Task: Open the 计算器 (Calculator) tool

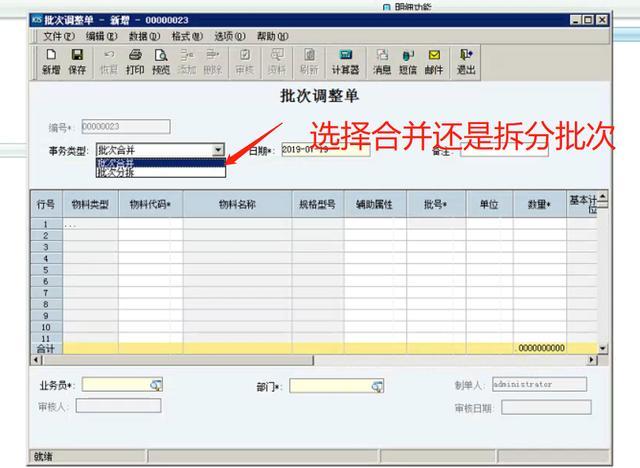Action: tap(345, 62)
